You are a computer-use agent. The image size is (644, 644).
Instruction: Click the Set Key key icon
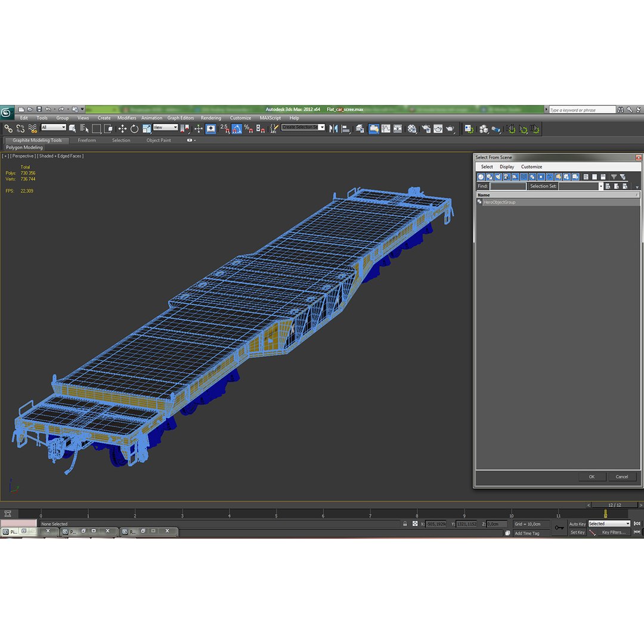click(559, 528)
